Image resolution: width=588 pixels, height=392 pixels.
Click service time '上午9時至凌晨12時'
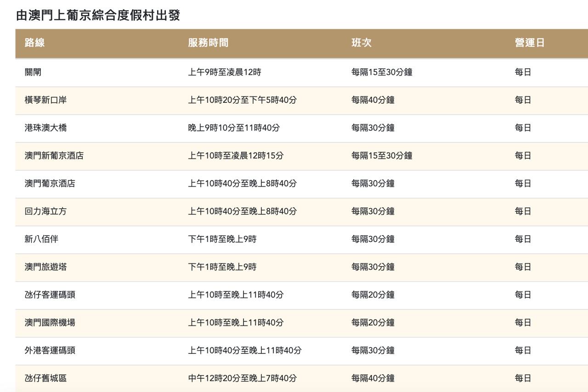225,72
